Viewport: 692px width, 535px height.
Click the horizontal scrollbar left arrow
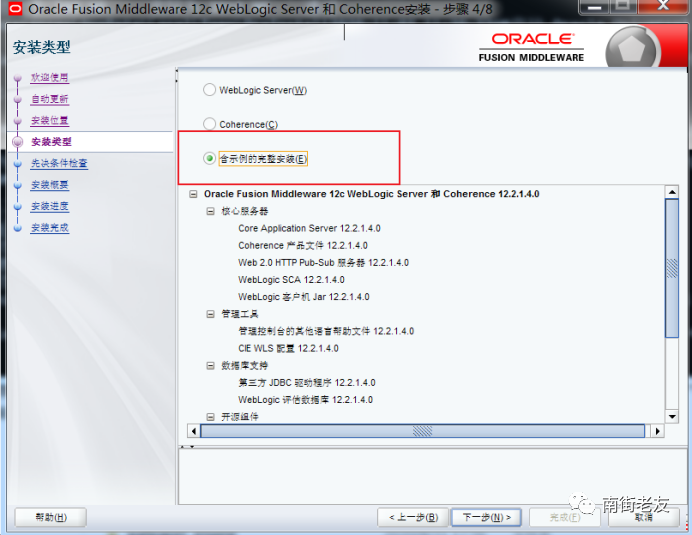coord(194,431)
